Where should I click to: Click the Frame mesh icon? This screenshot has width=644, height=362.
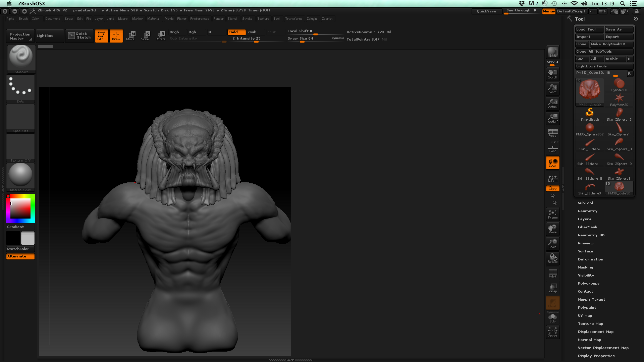coord(552,214)
